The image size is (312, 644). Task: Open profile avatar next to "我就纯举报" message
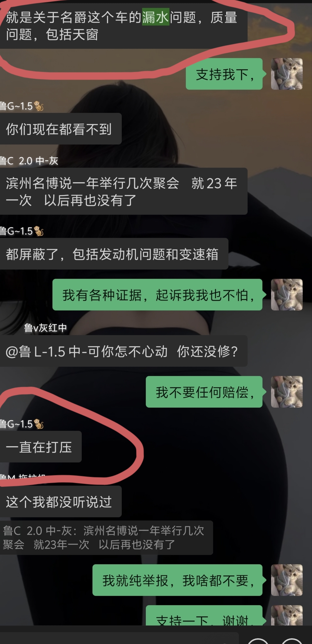(287, 580)
